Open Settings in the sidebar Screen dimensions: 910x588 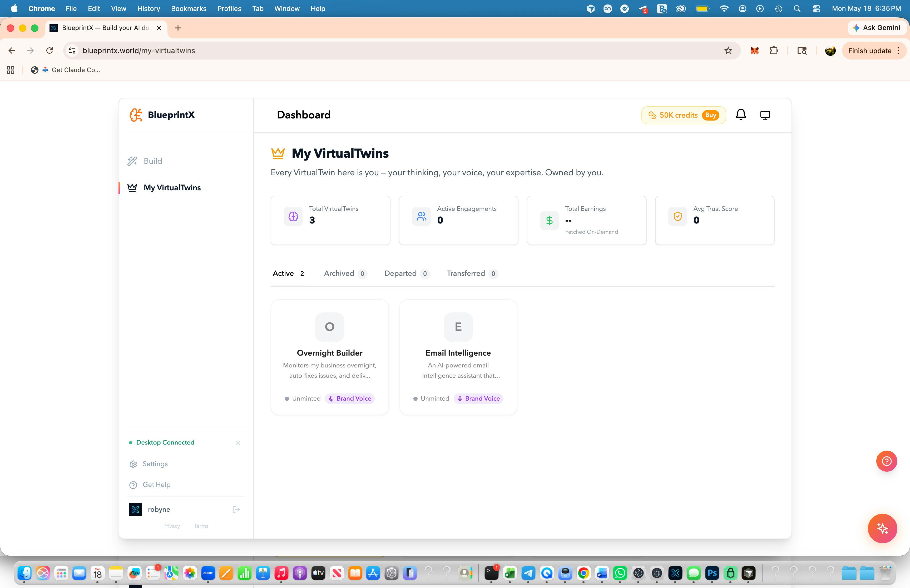pos(149,464)
